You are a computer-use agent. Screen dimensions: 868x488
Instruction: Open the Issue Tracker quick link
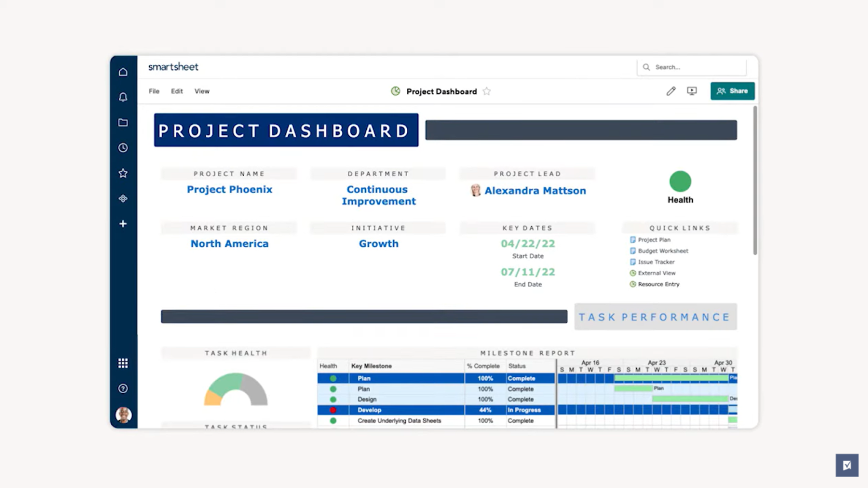pyautogui.click(x=656, y=262)
